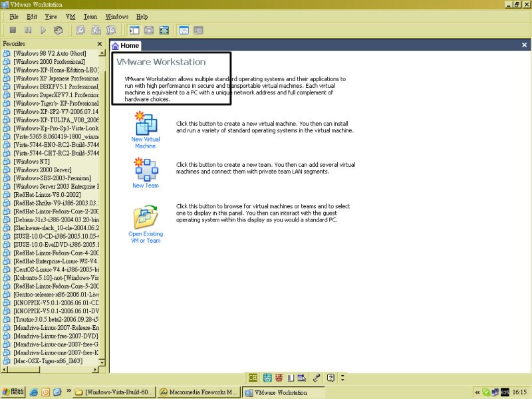Click Favorites horizontal scroll-right arrow
The width and height of the screenshot is (532, 399).
[x=95, y=370]
